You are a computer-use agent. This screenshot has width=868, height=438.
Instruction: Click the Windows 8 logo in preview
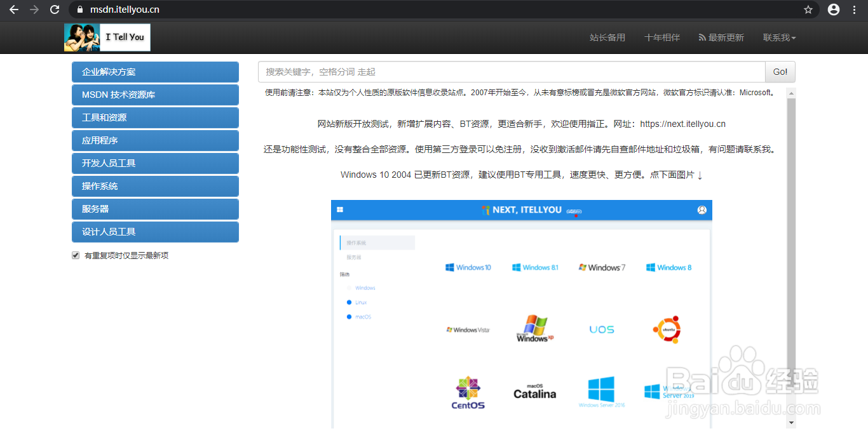pos(668,267)
